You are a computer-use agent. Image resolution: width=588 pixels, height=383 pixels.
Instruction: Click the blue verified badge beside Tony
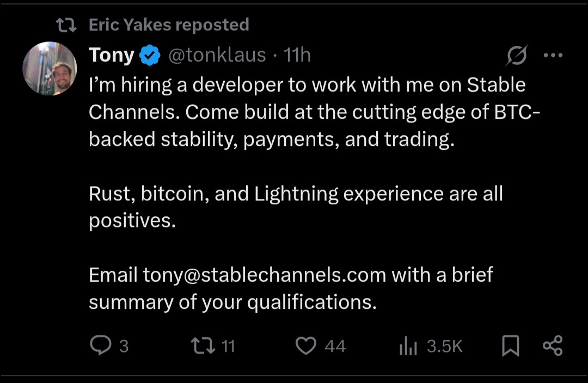(150, 55)
